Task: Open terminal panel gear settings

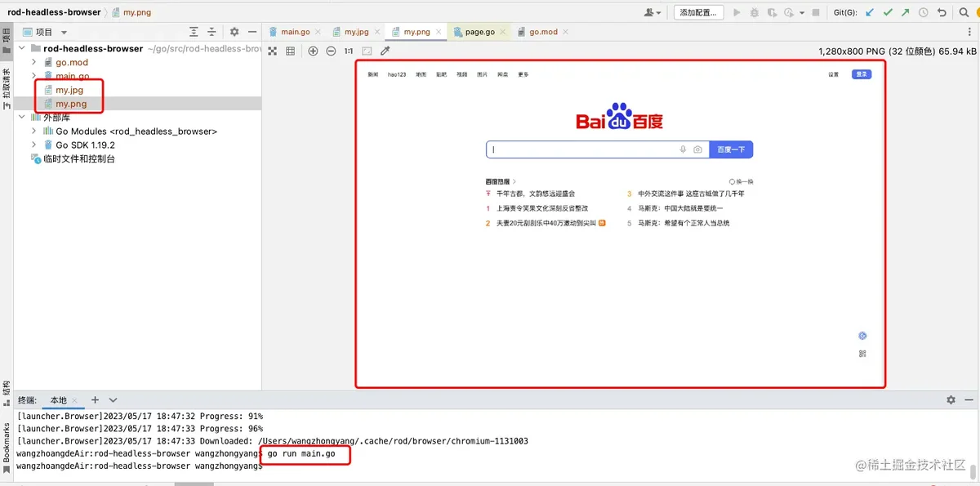Action: 951,400
